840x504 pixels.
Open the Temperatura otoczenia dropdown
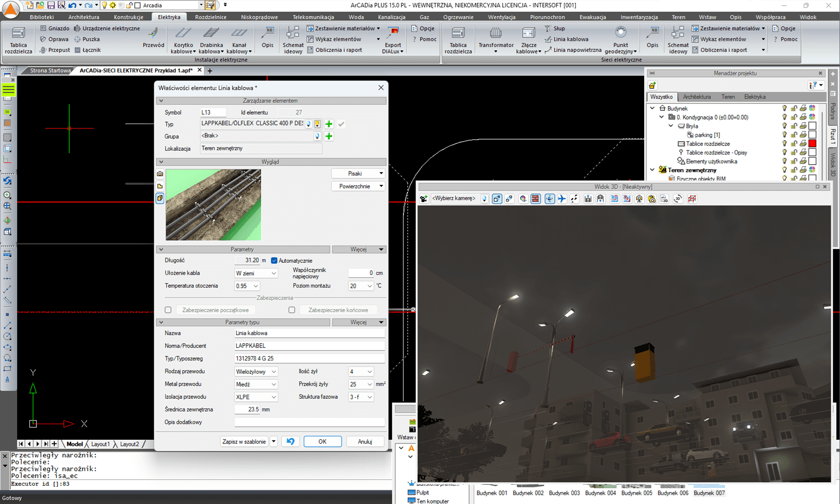(x=247, y=286)
